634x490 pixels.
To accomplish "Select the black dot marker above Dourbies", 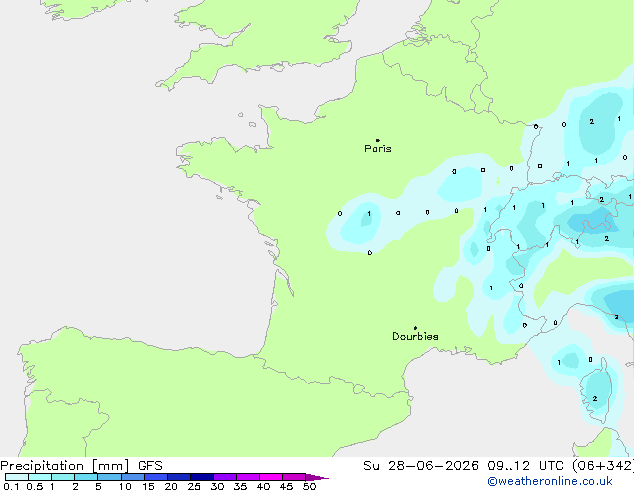I will click(415, 328).
